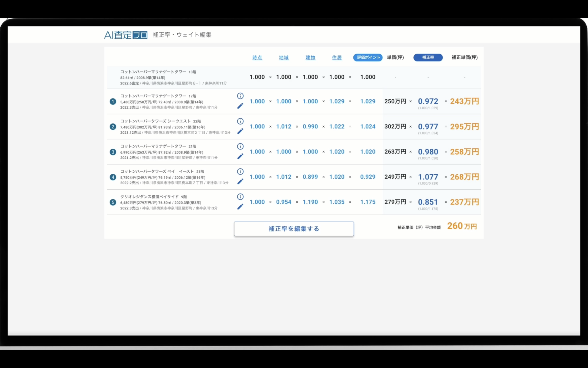
Task: Click 住居 value 1.020 in ベイ イースト row
Action: click(x=337, y=177)
